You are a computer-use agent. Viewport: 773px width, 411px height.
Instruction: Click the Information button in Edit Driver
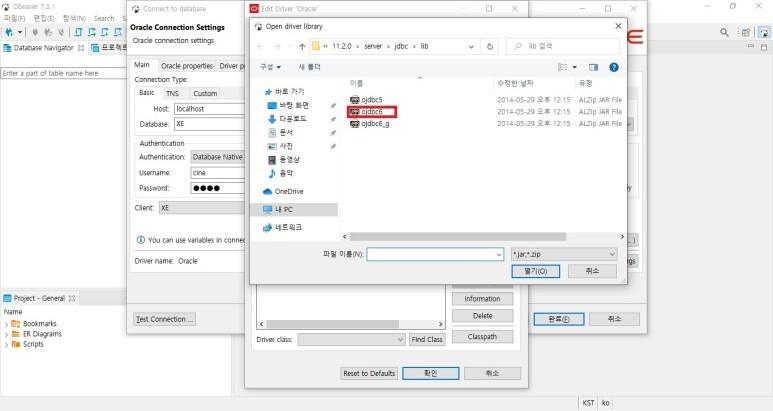482,299
